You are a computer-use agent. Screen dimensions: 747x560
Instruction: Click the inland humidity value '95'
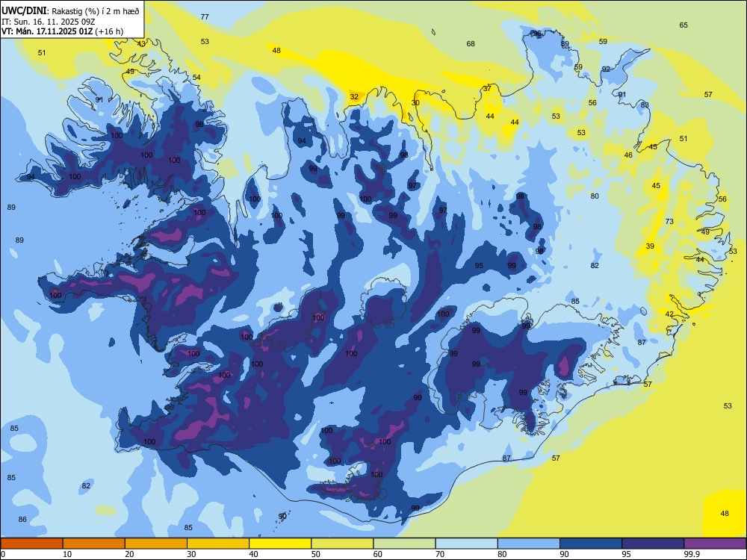click(x=479, y=266)
